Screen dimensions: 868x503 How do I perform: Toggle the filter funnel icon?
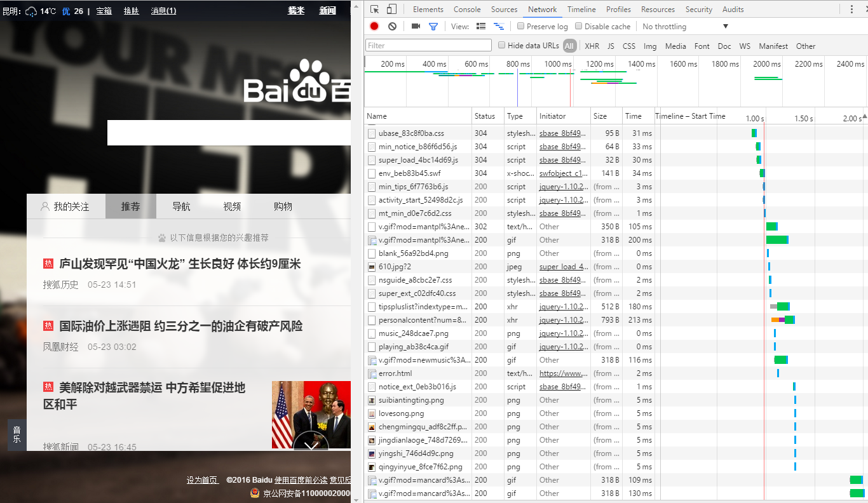click(433, 26)
